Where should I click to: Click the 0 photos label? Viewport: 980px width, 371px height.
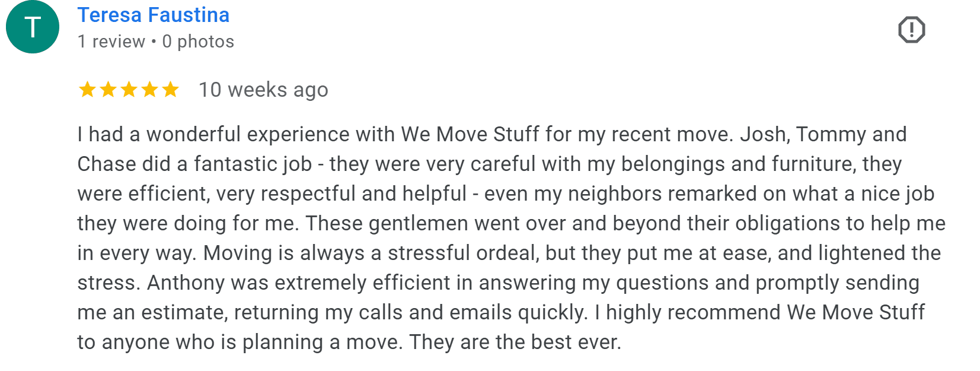(198, 41)
